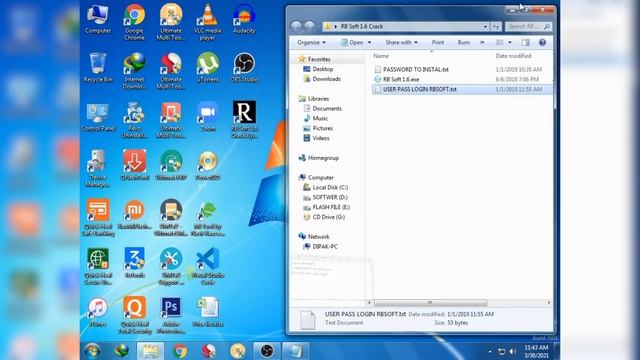Screen dimensions: 640x360
Task: Open the FLASH FILE (E:) drive
Action: point(331,207)
